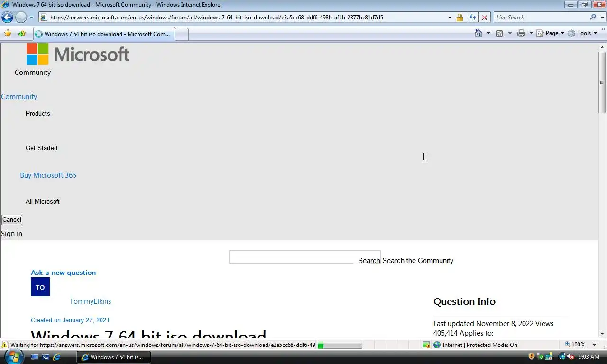Open a new blank browser tab
This screenshot has width=607, height=364.
(182, 34)
